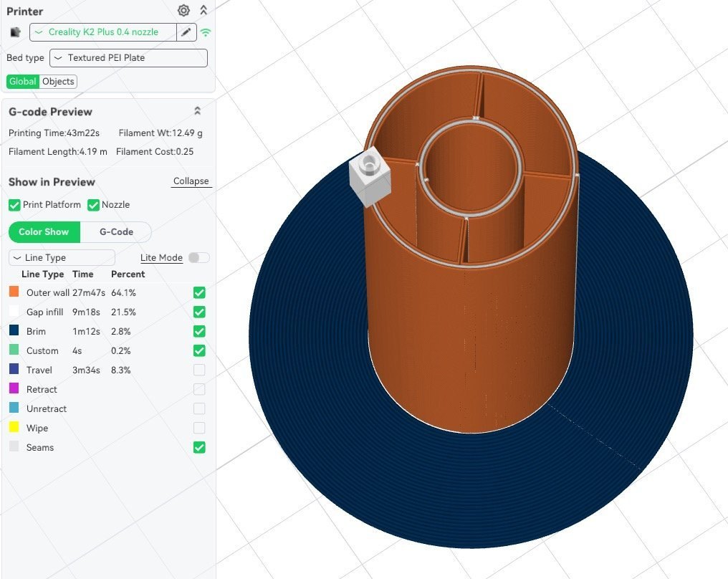This screenshot has height=579, width=728.
Task: Click the orange Outer wall color swatch
Action: [x=14, y=292]
